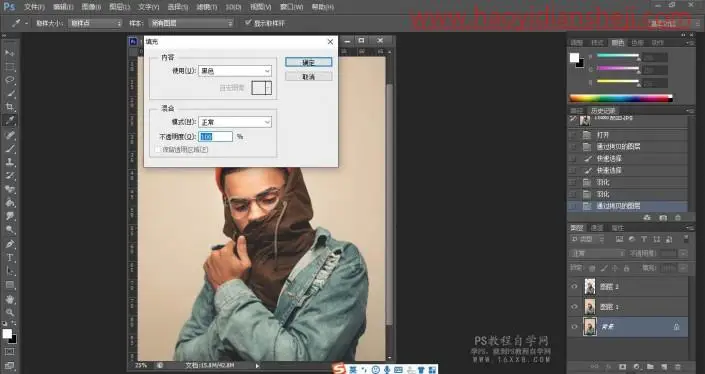Click delete layer trash icon in Layers panel

tap(678, 367)
